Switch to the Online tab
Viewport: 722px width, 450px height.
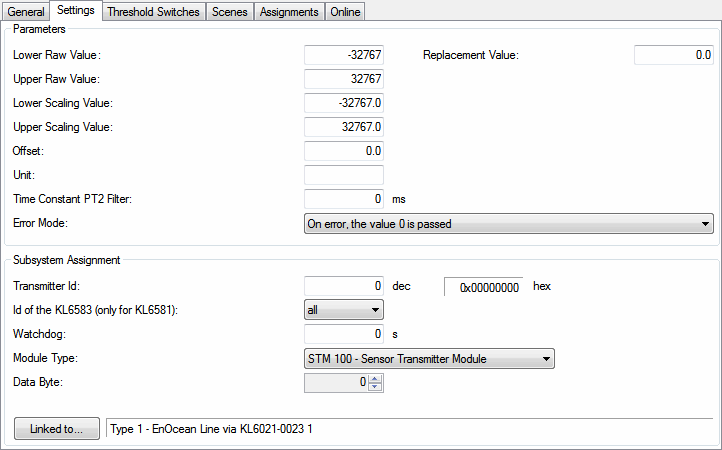tap(345, 12)
